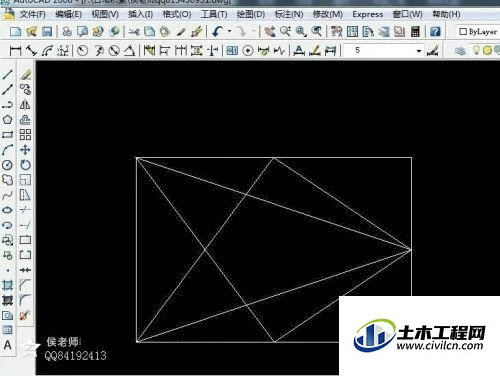Select the Table tool

[8, 330]
